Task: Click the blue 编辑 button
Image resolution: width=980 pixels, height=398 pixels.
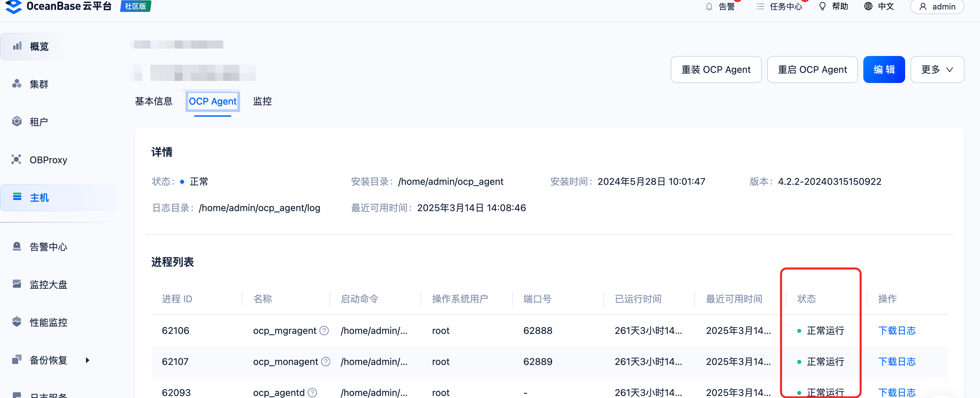Action: pos(884,69)
